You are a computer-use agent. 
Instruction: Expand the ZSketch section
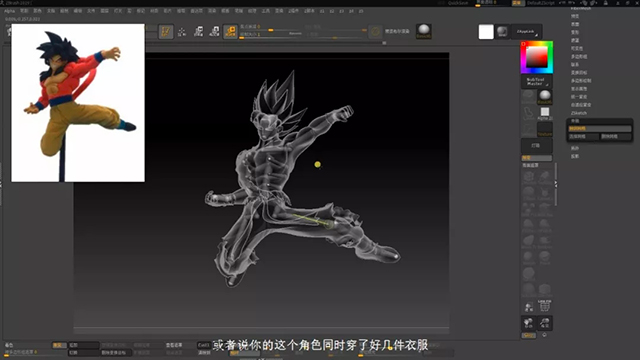tap(579, 113)
